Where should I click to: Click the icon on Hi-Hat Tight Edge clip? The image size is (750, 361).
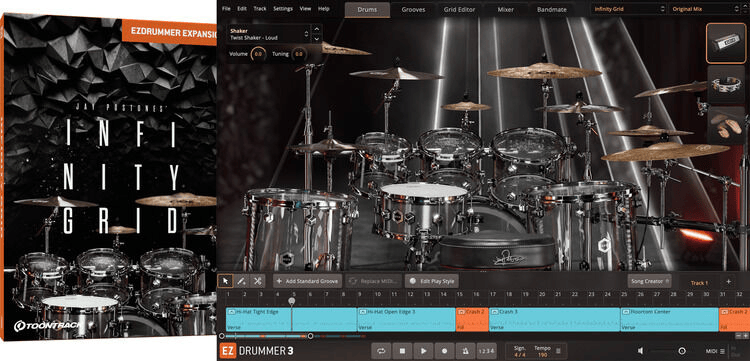point(232,312)
